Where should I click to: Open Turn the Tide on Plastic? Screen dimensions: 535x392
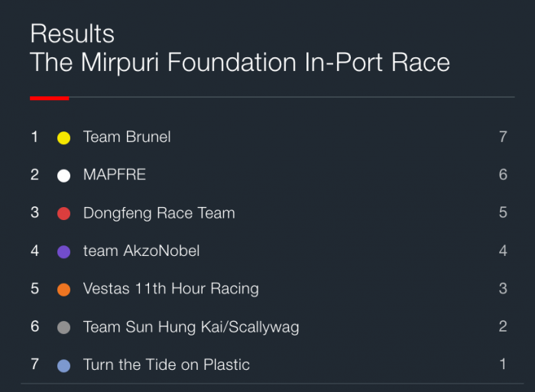point(167,364)
